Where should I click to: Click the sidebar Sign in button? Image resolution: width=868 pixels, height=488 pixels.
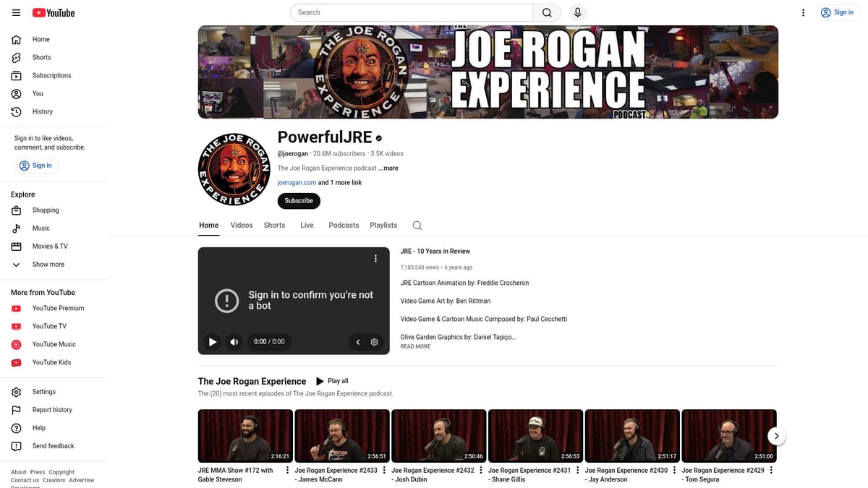[x=36, y=166]
